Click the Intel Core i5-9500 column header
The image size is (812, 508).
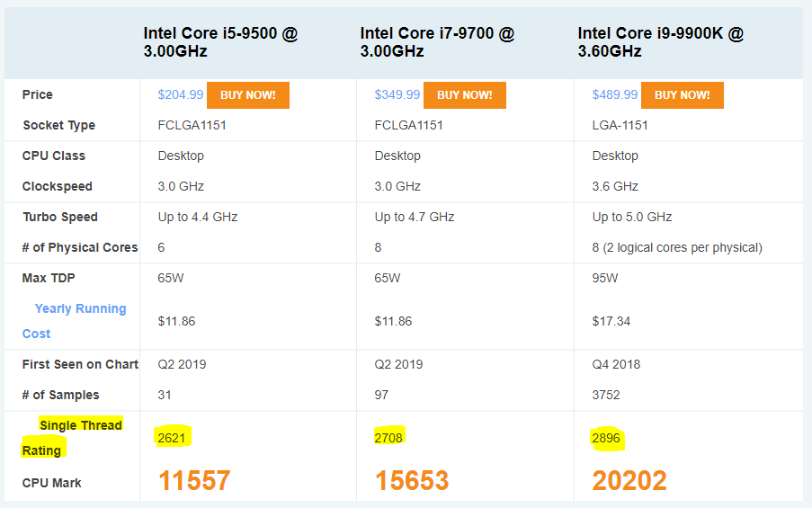coord(220,42)
